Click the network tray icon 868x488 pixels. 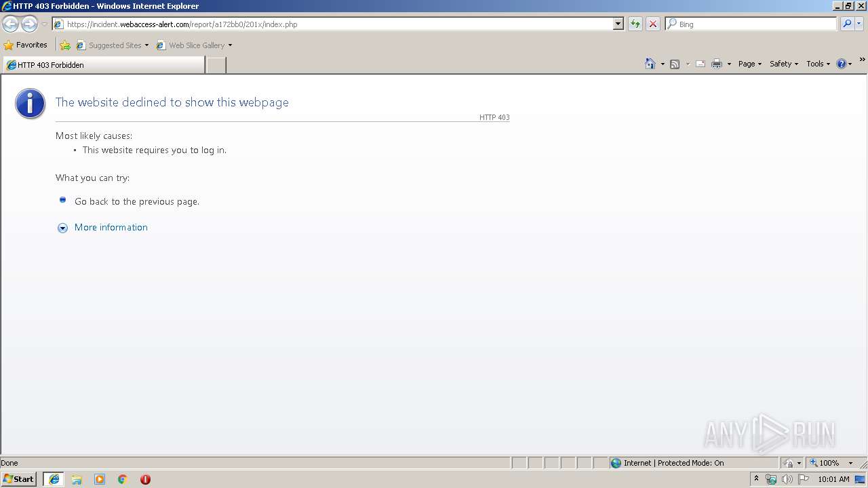tap(771, 479)
